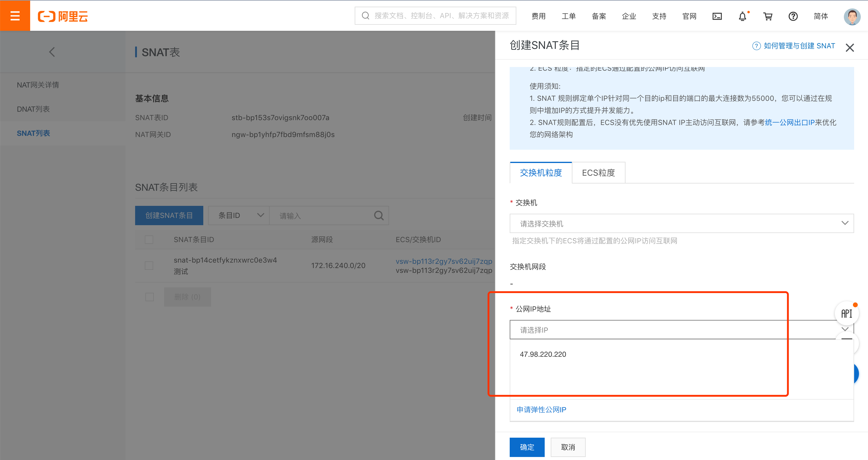Select IP 47.98.220.220 from the list
868x460 pixels.
click(x=543, y=354)
